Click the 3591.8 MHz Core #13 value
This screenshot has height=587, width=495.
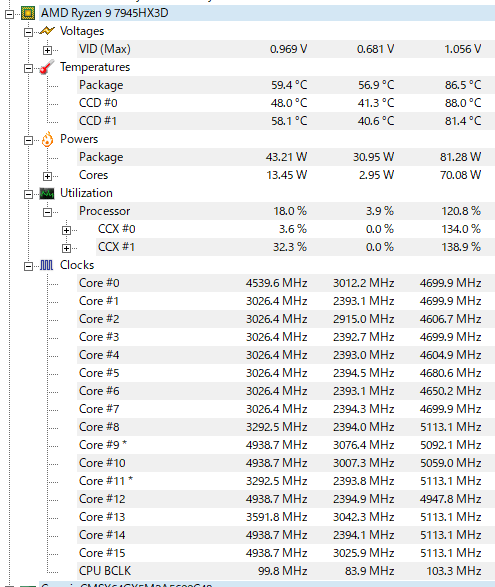tap(276, 517)
